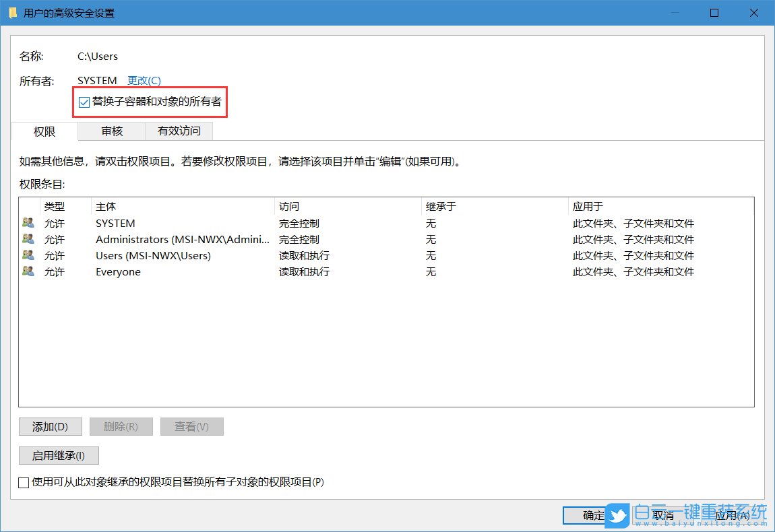This screenshot has width=775, height=532.
Task: Click the 更改(C) owner link
Action: click(x=144, y=79)
